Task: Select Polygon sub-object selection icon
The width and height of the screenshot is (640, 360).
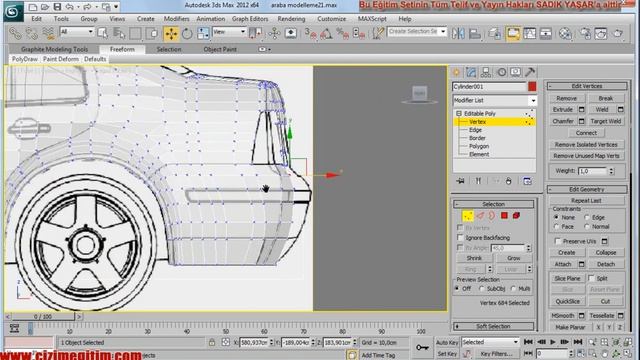Action: [x=504, y=216]
